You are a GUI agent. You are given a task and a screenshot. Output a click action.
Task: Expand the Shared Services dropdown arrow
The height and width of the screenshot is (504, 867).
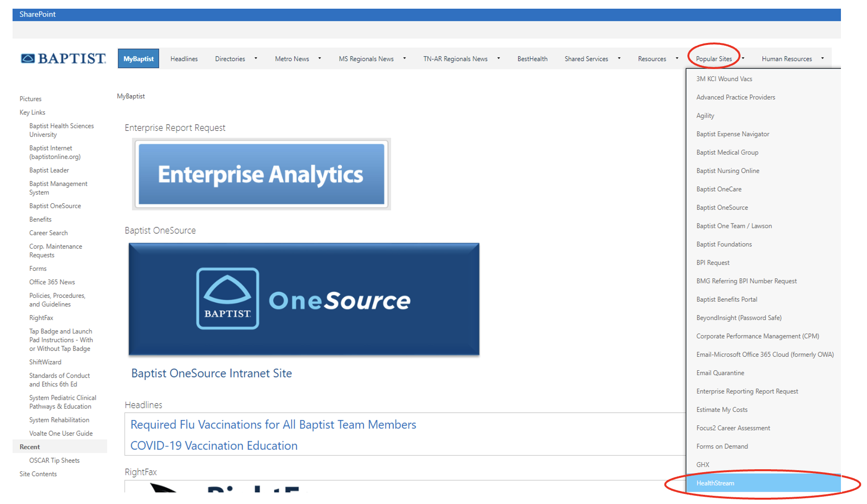click(619, 58)
